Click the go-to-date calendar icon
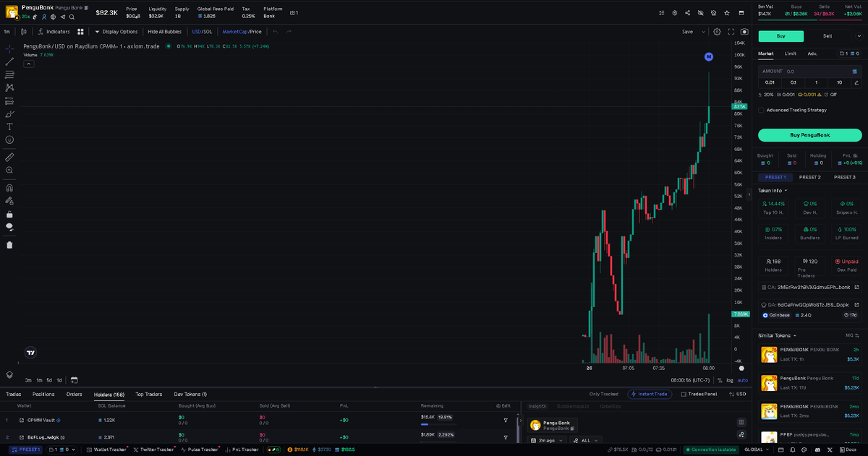Image resolution: width=868 pixels, height=456 pixels. (x=74, y=379)
